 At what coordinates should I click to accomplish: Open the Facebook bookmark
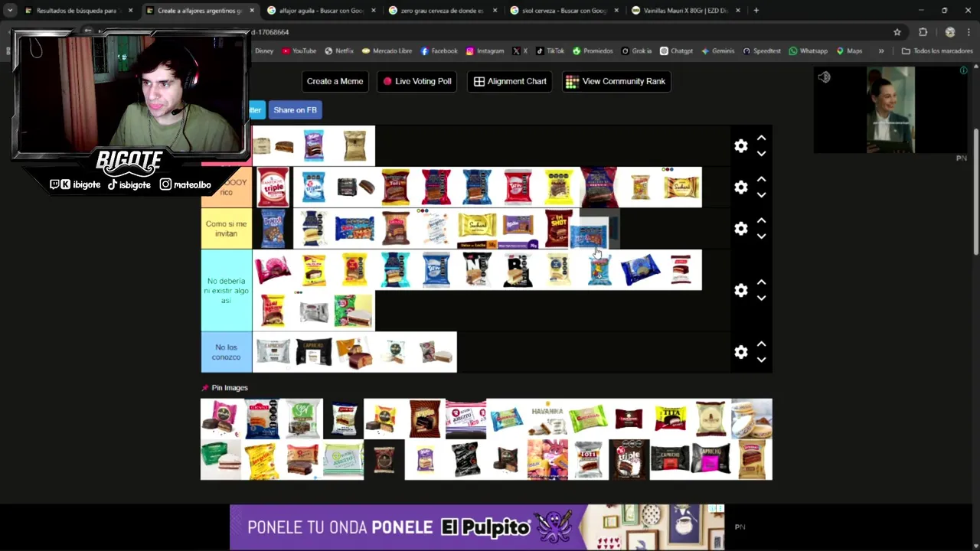tap(439, 51)
